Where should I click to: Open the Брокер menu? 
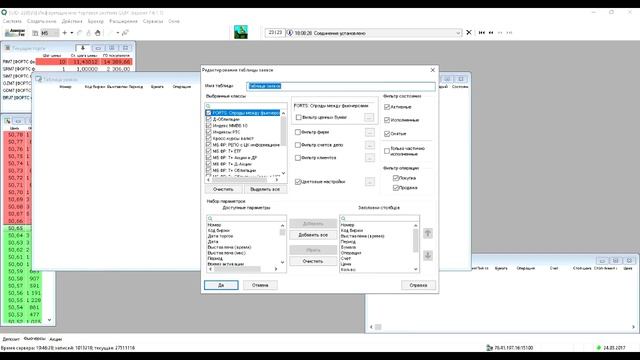[x=96, y=21]
